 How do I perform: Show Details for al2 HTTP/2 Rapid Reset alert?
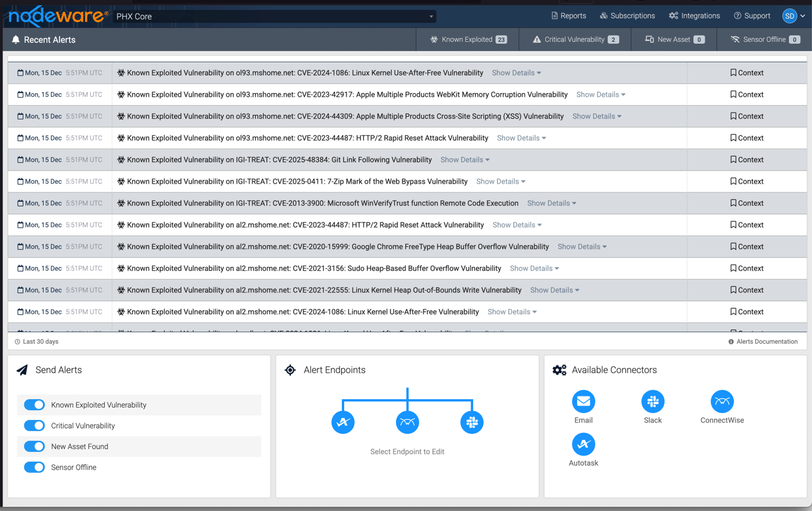click(x=517, y=225)
